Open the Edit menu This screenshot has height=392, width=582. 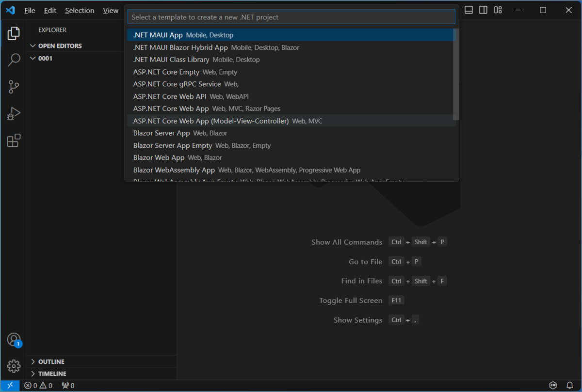50,10
